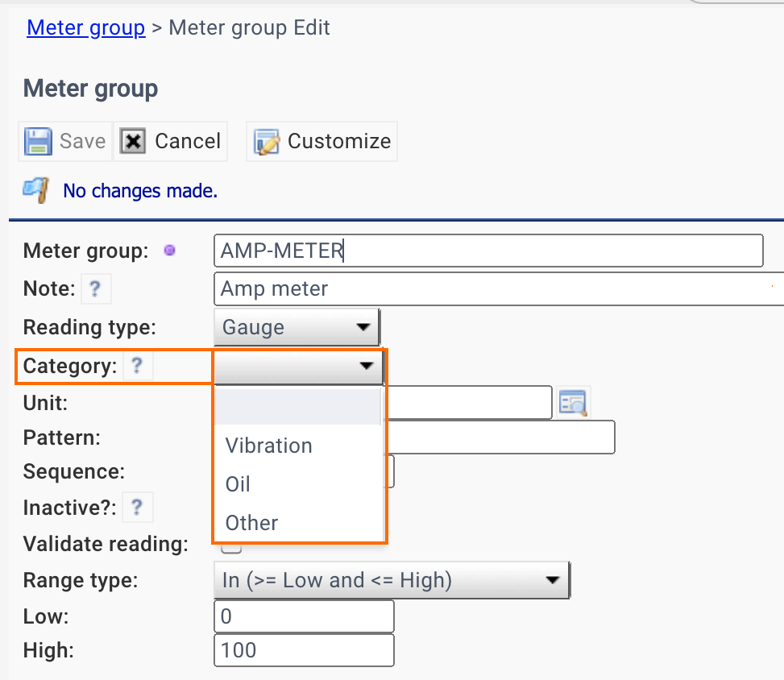Collapse the Category dropdown arrow
This screenshot has height=680, width=784.
click(x=368, y=367)
